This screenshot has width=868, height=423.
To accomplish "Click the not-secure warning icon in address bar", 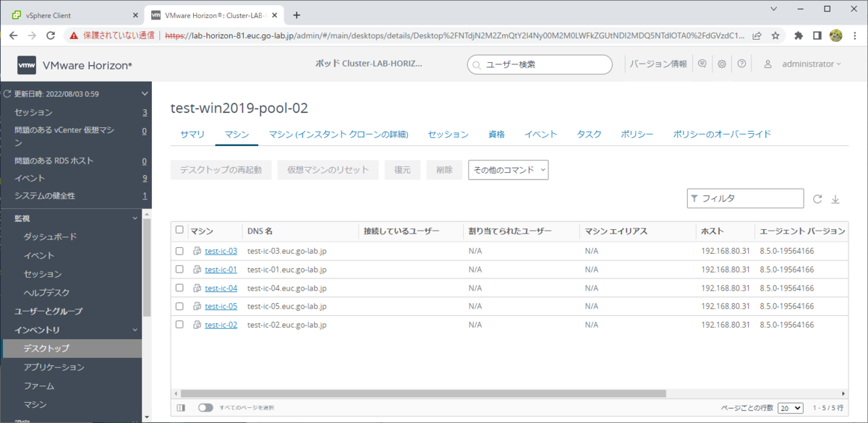I will pos(73,35).
